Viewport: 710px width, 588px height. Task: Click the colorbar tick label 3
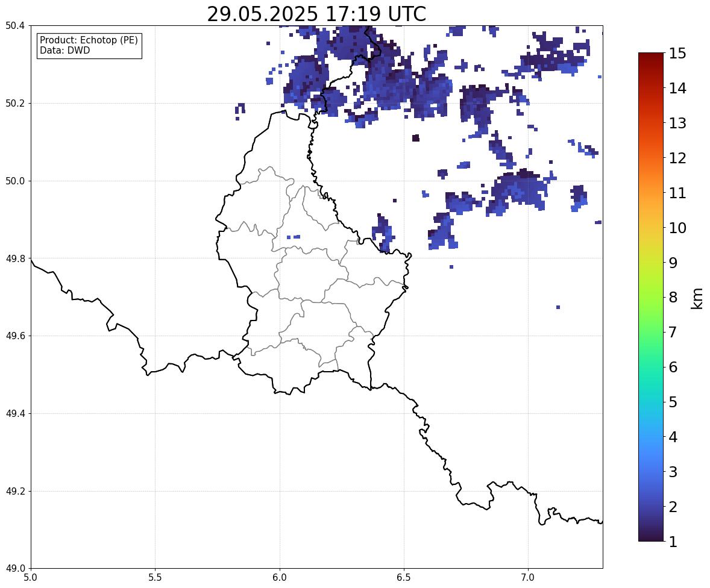pos(673,472)
